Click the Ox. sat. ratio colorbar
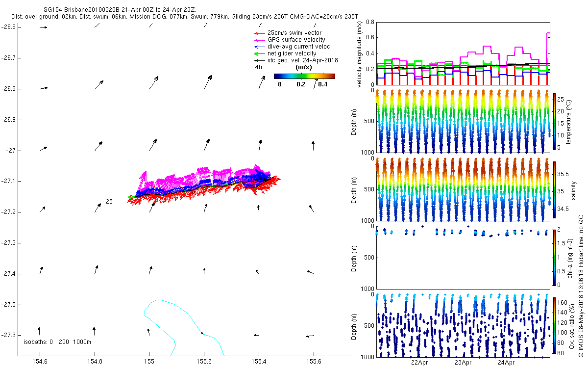588x368 pixels. 554,325
